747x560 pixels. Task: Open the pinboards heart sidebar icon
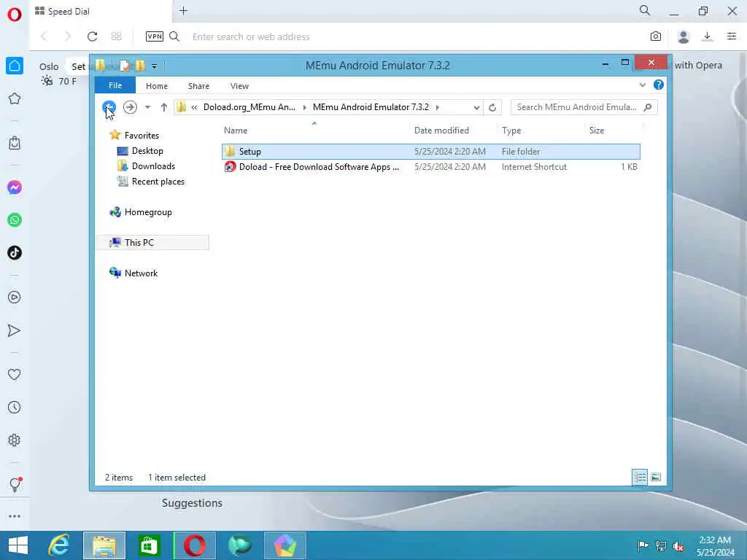pos(15,375)
